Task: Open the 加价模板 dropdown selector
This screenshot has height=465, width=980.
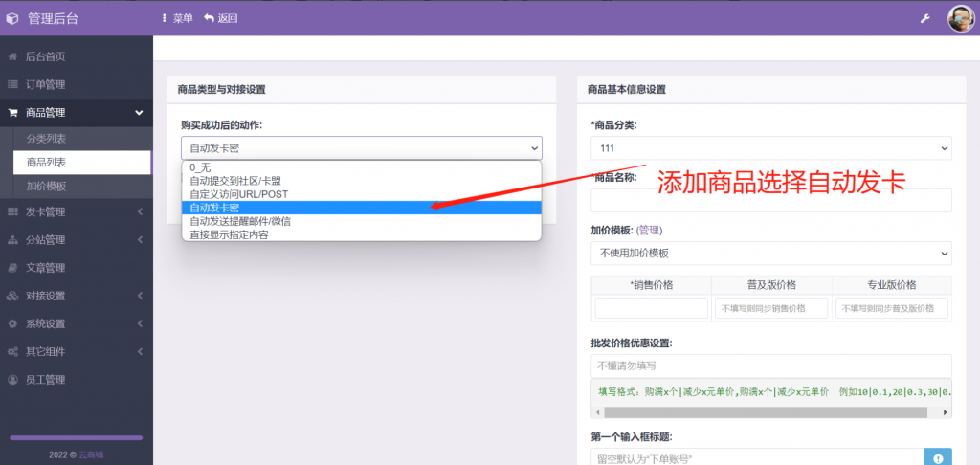Action: point(771,253)
